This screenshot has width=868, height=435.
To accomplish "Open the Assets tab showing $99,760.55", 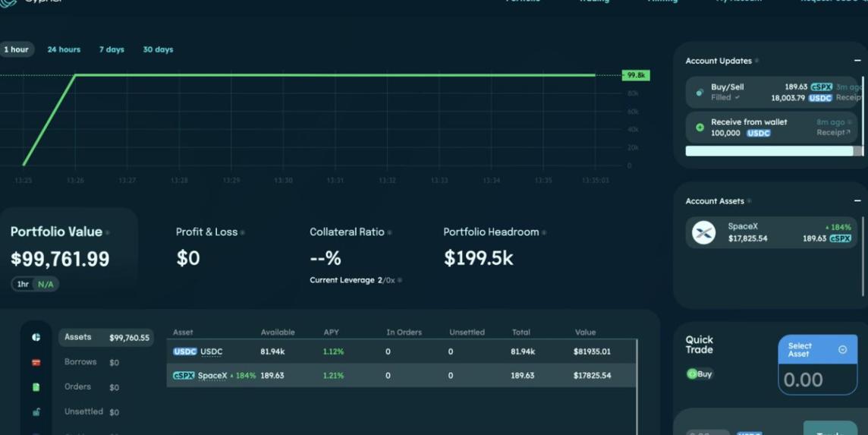I will (106, 338).
